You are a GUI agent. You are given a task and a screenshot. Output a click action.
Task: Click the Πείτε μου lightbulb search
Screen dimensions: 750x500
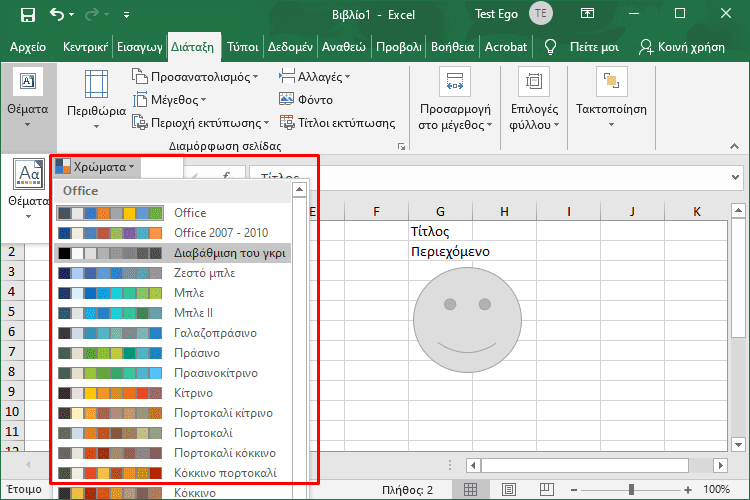tap(582, 47)
